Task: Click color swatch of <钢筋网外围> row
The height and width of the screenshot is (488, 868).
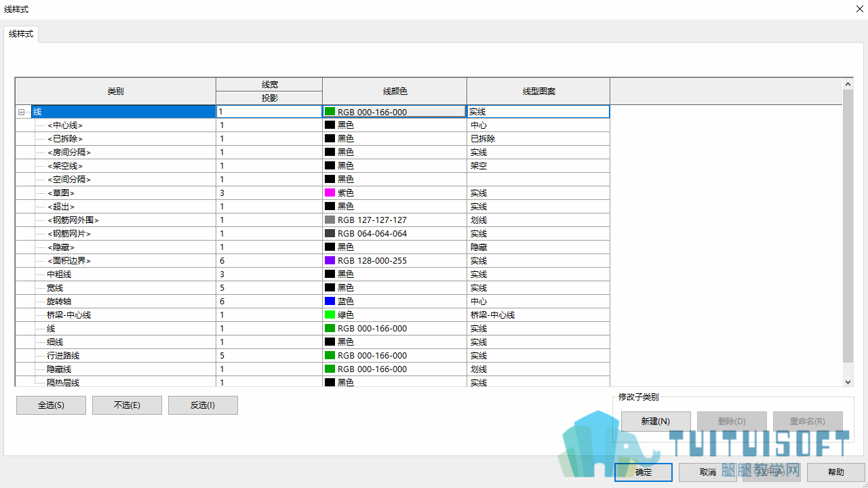Action: click(330, 220)
